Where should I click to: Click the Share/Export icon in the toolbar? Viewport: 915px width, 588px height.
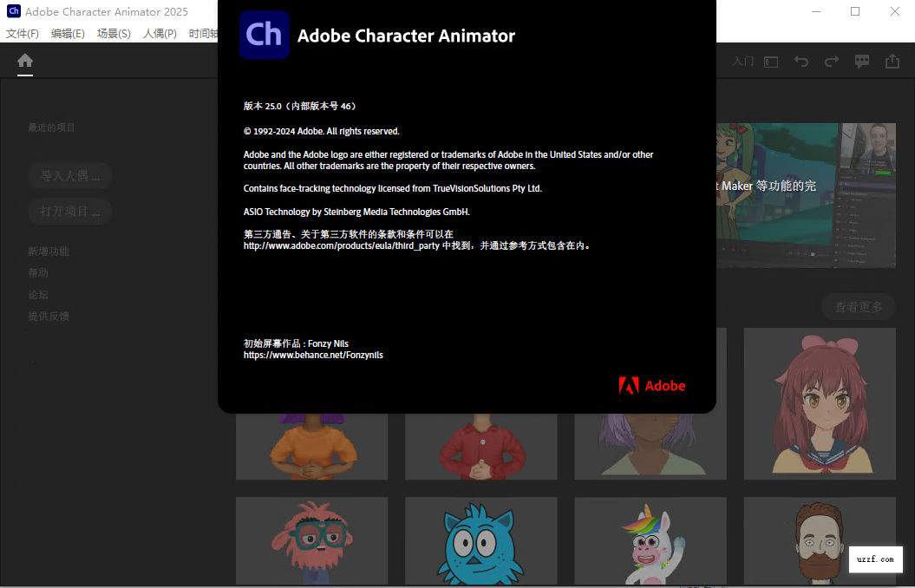pos(892,62)
